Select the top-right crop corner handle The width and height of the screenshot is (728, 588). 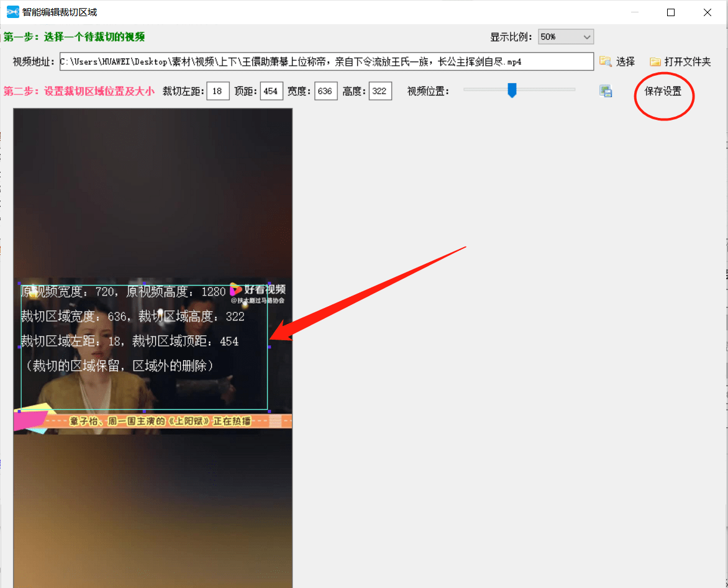269,282
